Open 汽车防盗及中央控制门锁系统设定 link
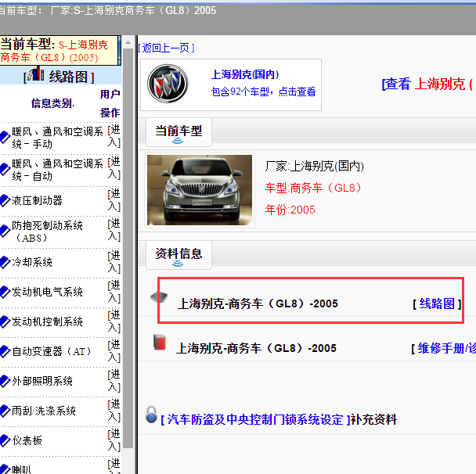The width and height of the screenshot is (476, 474). [255, 420]
